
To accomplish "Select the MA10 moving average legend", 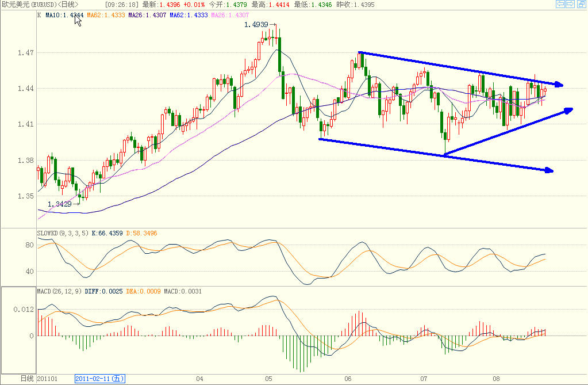I will (64, 15).
